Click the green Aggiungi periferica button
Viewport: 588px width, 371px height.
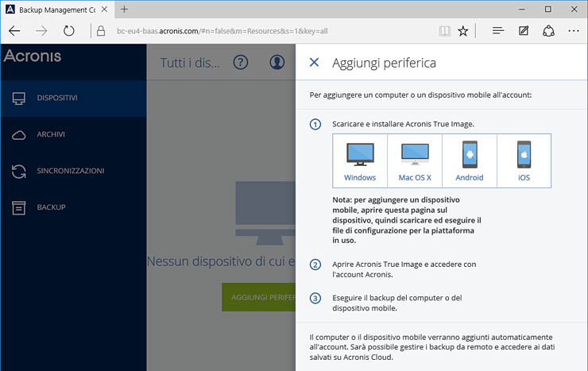(x=259, y=297)
